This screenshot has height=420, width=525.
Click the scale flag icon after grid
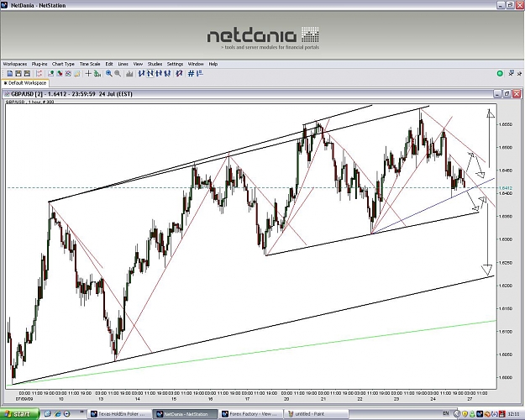click(200, 73)
